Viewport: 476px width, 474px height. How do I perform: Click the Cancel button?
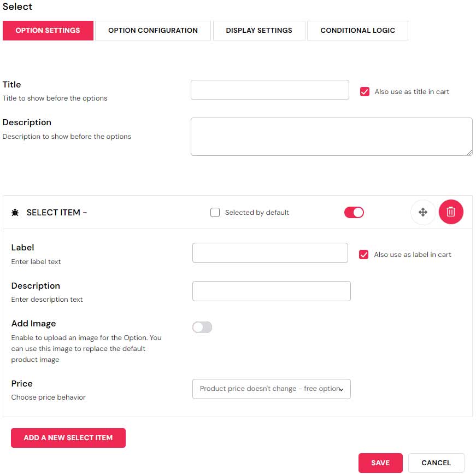click(x=436, y=463)
